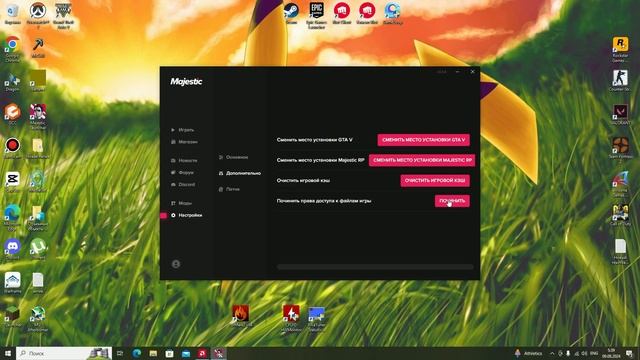Select the Minecraft grass block desktop icon
This screenshot has height=360, width=640.
point(12,316)
